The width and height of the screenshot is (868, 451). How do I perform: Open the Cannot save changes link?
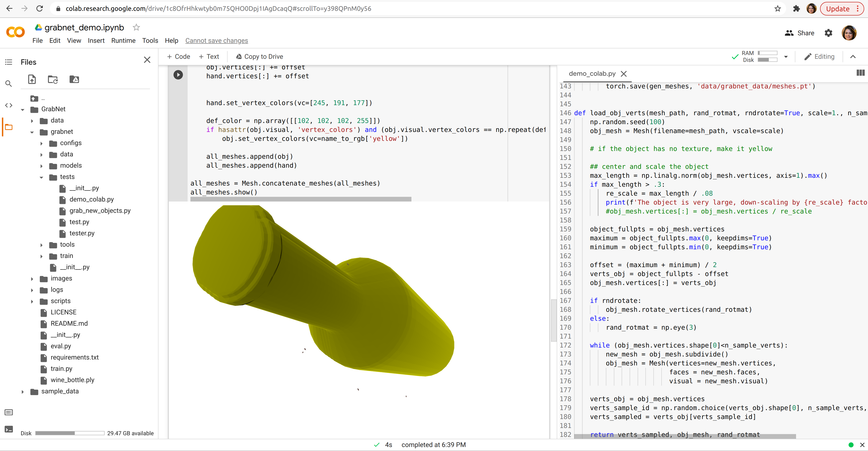(217, 40)
